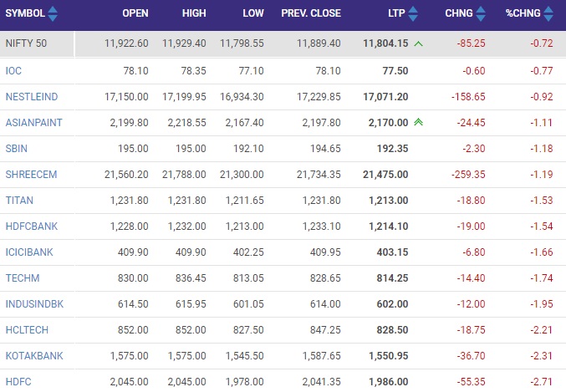Viewport: 566px width, 392px height.
Task: Click NIFTY 50 open value 11,922.60
Action: (126, 43)
